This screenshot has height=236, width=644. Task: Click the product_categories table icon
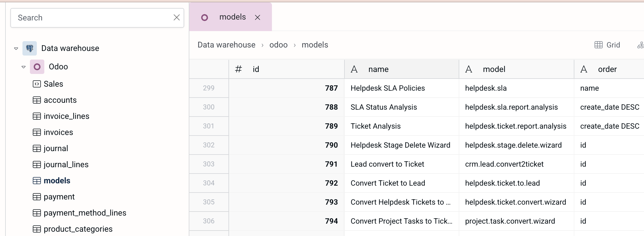click(x=37, y=229)
